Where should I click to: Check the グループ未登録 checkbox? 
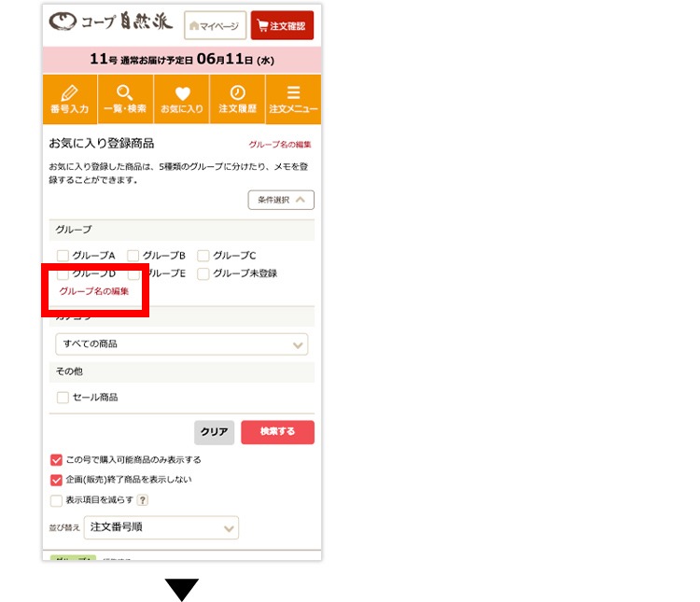click(203, 274)
